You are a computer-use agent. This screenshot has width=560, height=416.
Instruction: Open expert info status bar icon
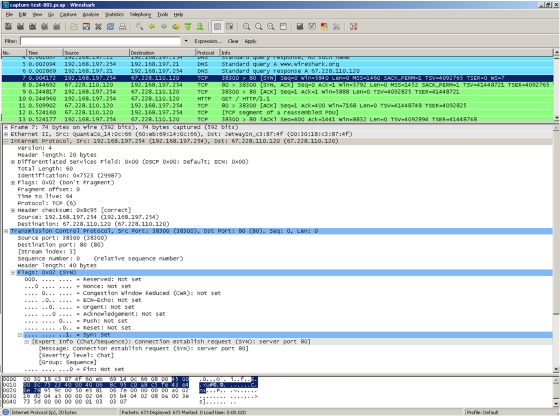point(5,412)
